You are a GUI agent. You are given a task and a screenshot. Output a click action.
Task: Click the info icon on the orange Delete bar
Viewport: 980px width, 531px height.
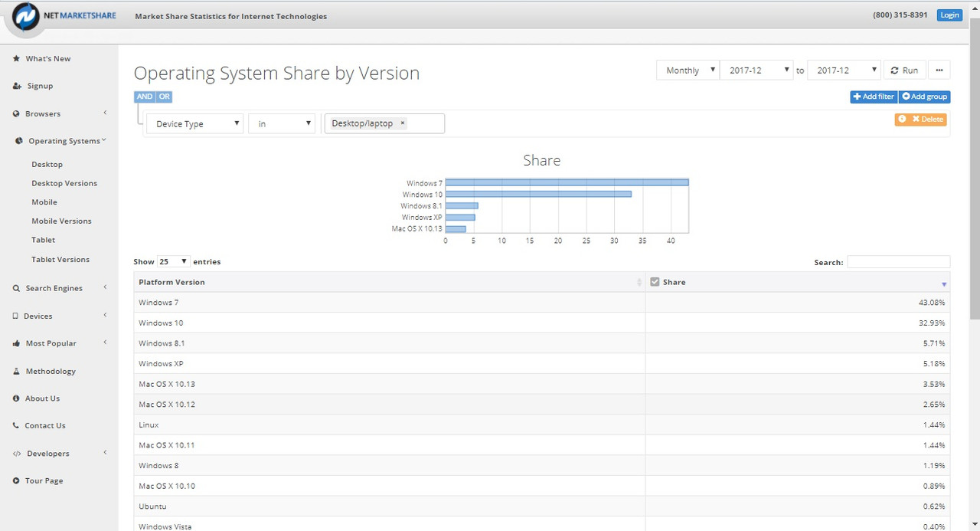coord(902,120)
